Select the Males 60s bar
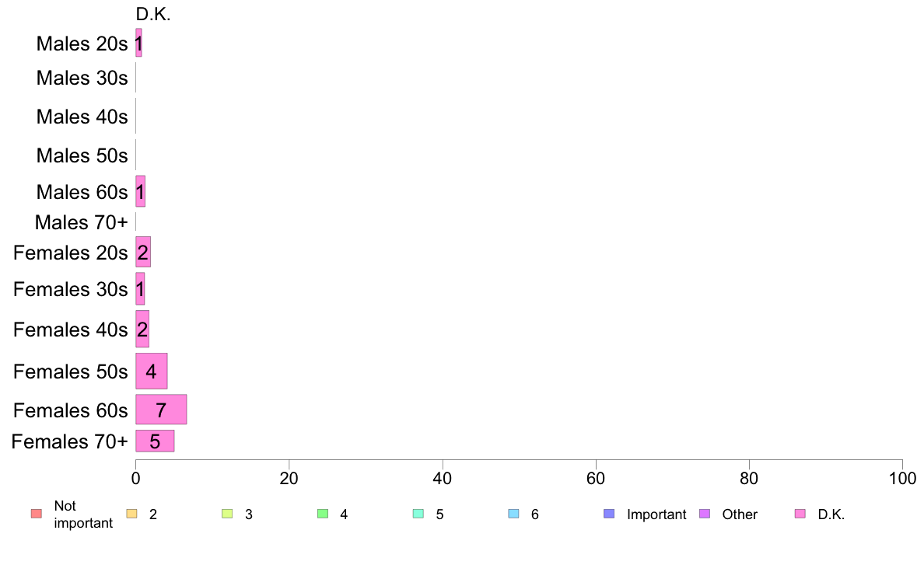 140,191
